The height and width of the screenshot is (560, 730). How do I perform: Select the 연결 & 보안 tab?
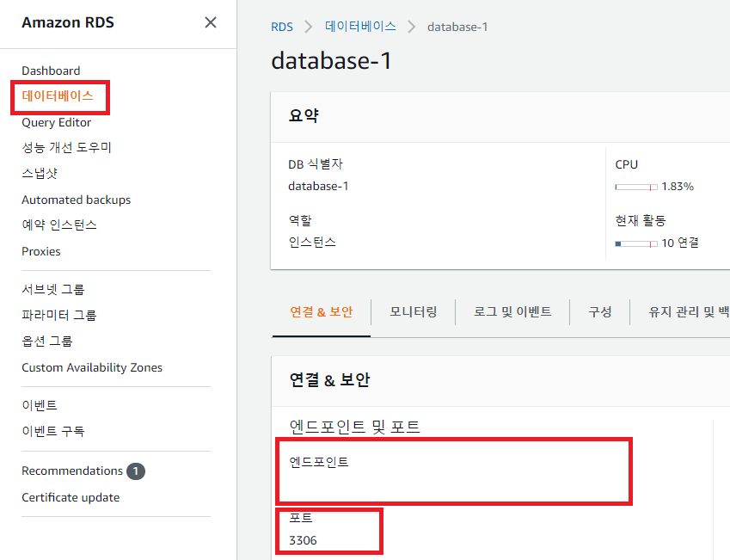[322, 311]
